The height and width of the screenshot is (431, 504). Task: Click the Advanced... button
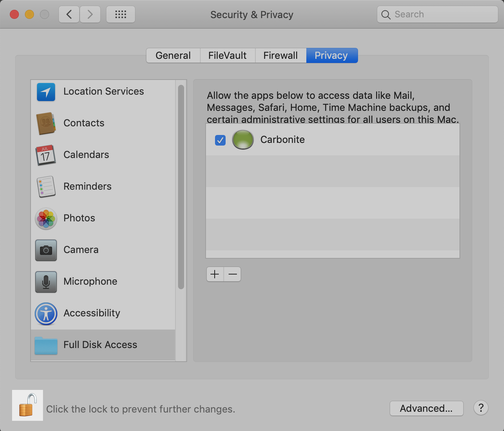(x=426, y=408)
